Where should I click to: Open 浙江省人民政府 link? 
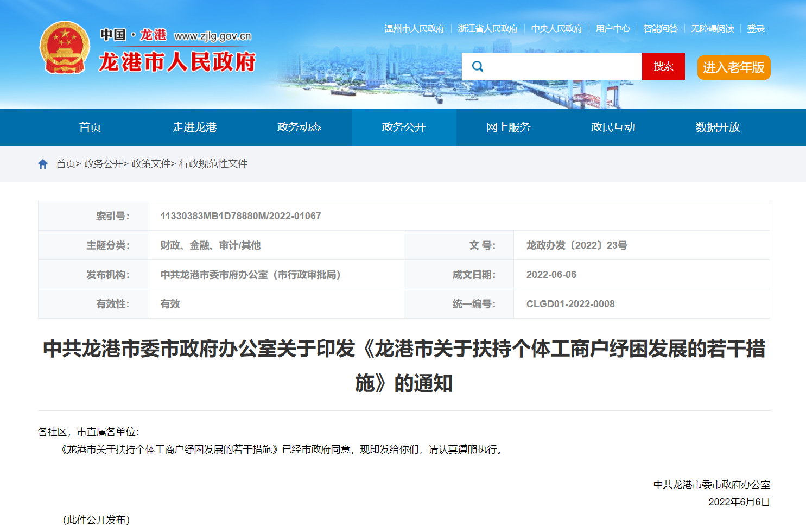point(487,29)
